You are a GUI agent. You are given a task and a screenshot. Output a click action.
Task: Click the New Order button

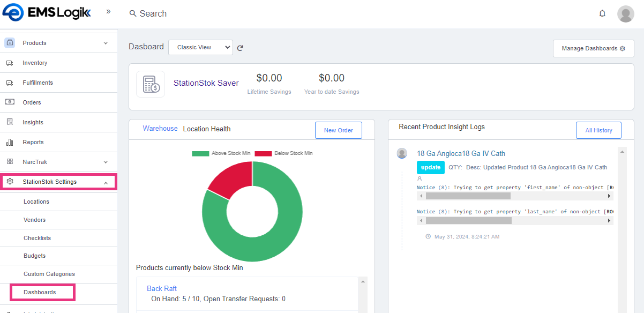338,130
